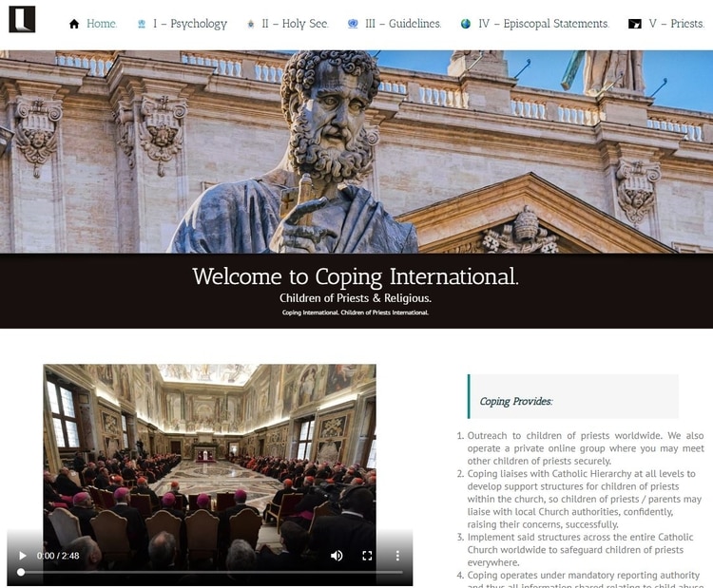Click the Vatican hall video frame

click(x=210, y=474)
